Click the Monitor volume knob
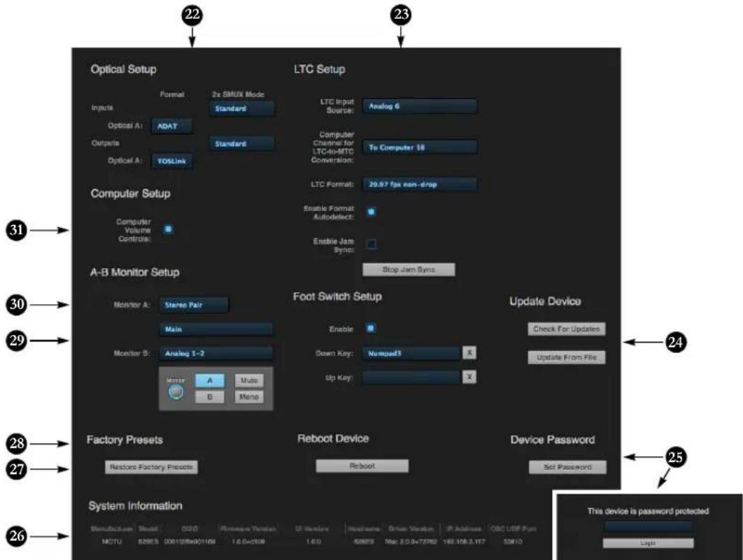The height and width of the screenshot is (560, 743). click(176, 392)
